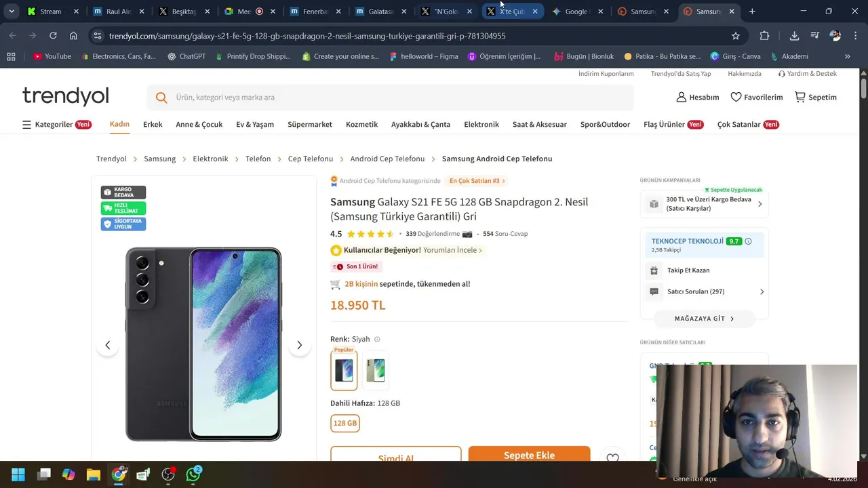This screenshot has height=488, width=868.
Task: Add product to favorites heart button
Action: point(612,457)
